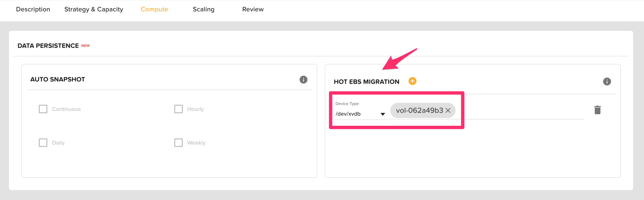Click the red NEW badge

pos(85,46)
